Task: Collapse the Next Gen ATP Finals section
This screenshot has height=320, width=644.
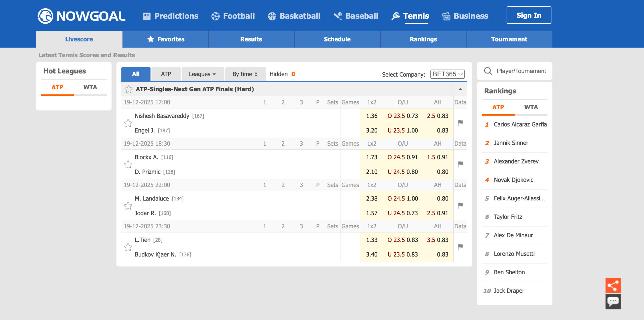Action: click(x=460, y=89)
